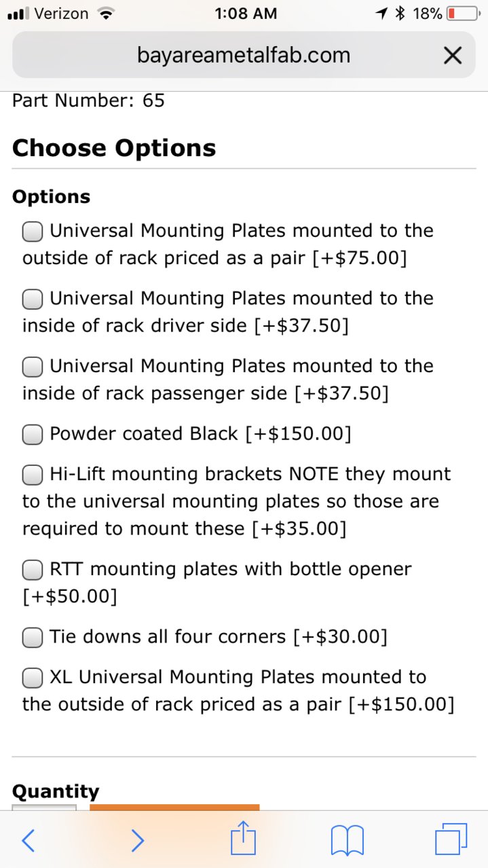Tap the 1:08 AM clock in status bar
The height and width of the screenshot is (868, 488).
[x=245, y=13]
